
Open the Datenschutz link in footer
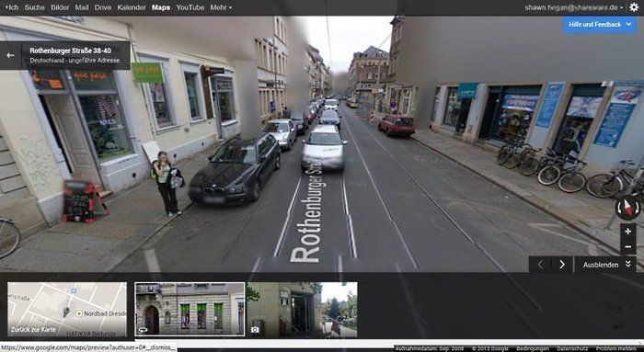[x=571, y=348]
